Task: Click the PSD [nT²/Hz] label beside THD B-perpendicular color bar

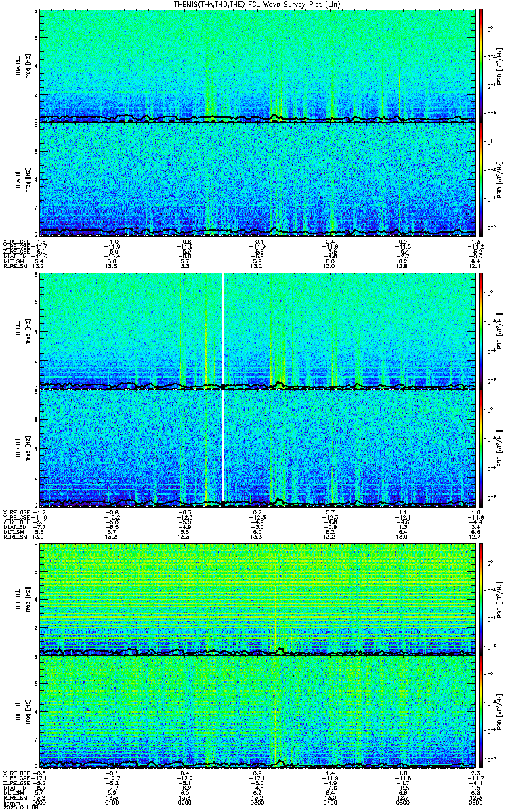Action: [x=500, y=331]
